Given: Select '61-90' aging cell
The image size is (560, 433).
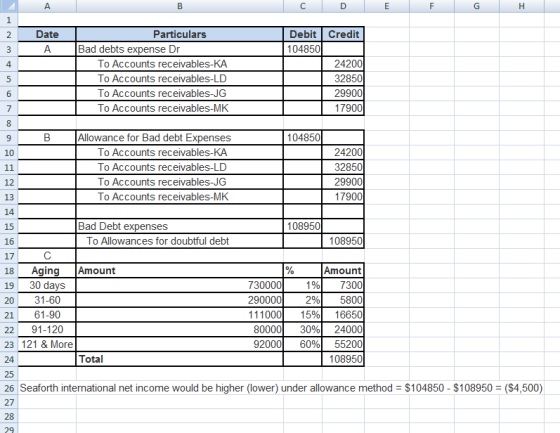Looking at the screenshot, I should [x=47, y=315].
